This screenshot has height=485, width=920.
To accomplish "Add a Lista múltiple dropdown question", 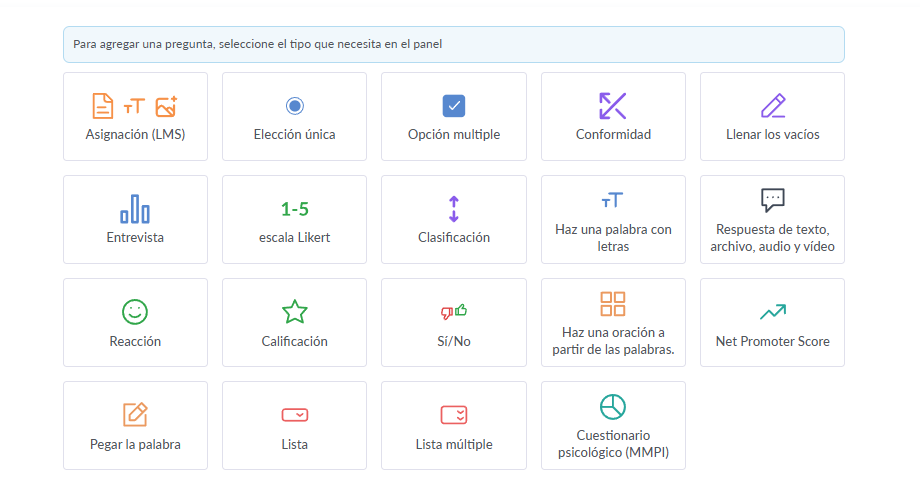I will [454, 425].
